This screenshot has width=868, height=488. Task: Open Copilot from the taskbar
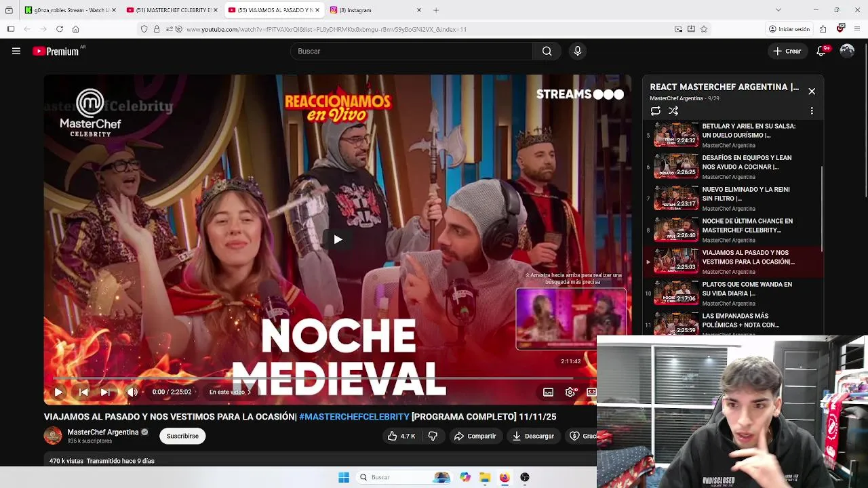click(465, 477)
